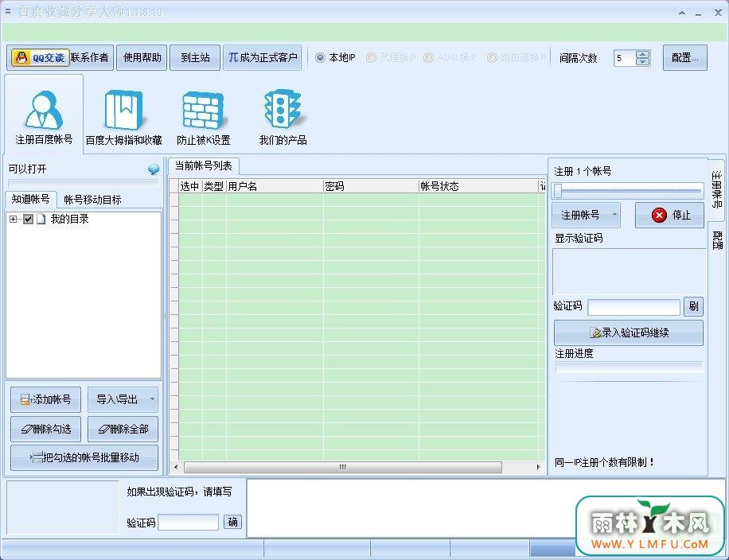The width and height of the screenshot is (729, 560).
Task: Click 把勾选的帐号批量移动 button
Action: [84, 457]
